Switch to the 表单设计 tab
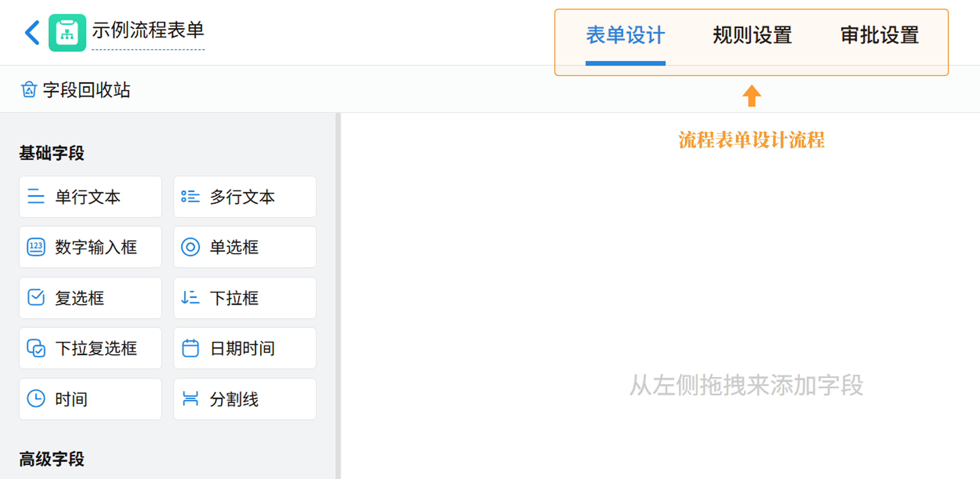 (x=625, y=35)
